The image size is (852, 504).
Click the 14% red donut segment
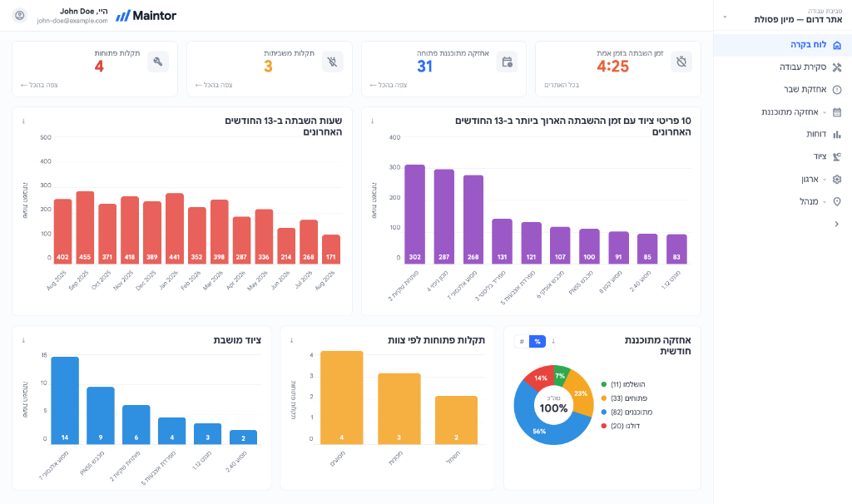(x=540, y=378)
